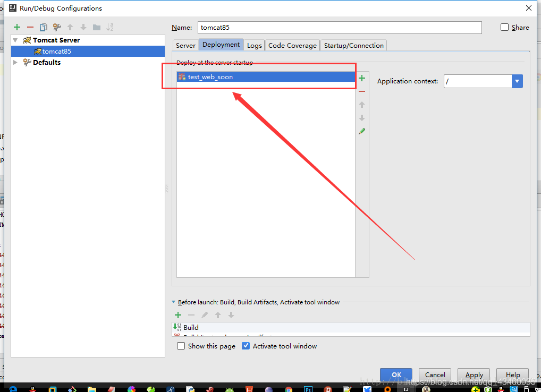
Task: Open Photoshop from the taskbar
Action: [x=308, y=389]
